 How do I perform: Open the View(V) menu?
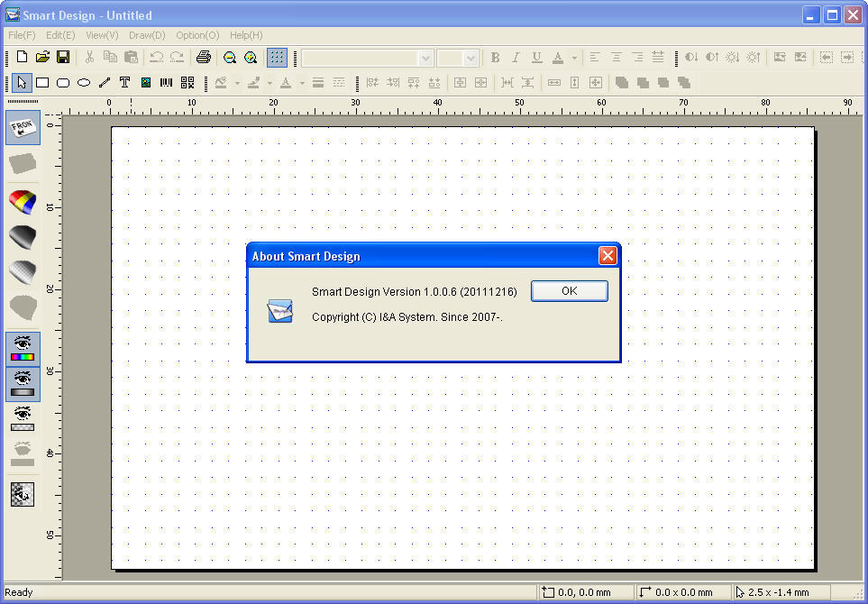tap(102, 35)
